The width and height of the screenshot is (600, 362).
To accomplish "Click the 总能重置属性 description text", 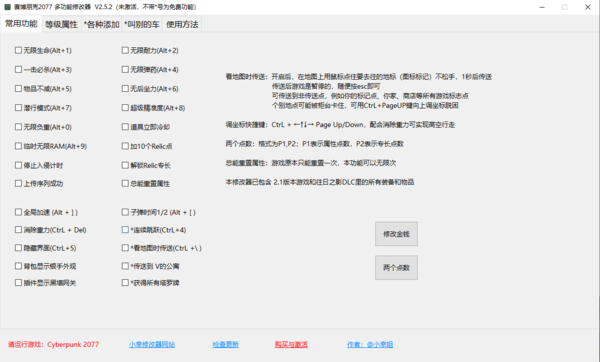I will point(311,163).
